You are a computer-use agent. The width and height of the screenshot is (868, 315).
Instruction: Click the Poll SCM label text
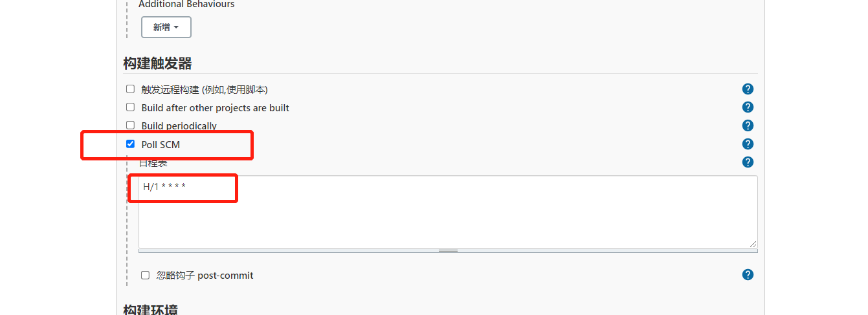[x=161, y=145]
